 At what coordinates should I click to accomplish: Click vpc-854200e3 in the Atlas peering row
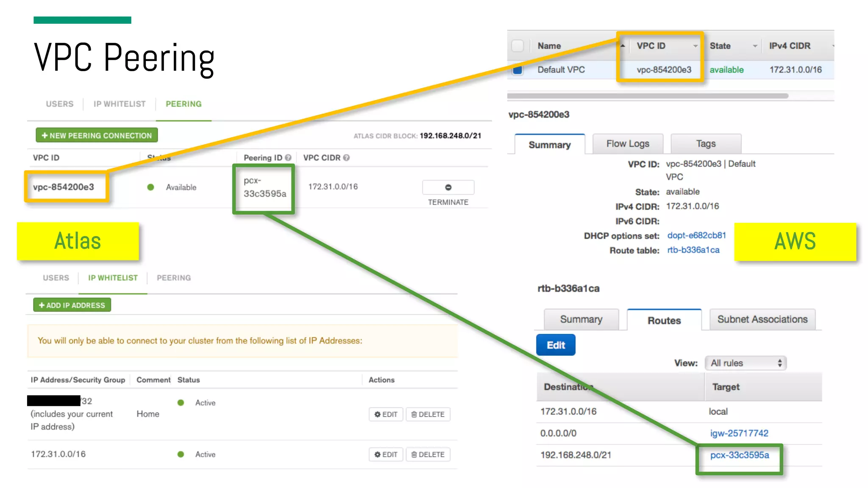[x=64, y=187]
